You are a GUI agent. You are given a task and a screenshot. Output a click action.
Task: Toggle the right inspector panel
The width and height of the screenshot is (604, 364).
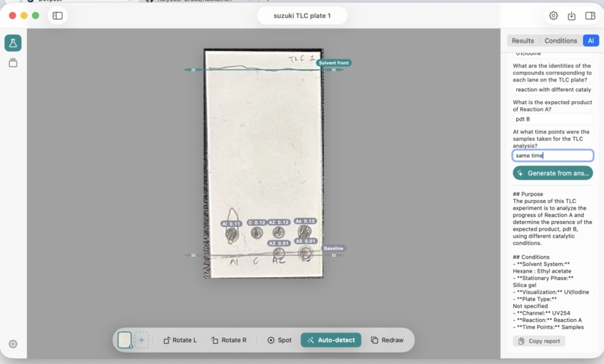[590, 16]
